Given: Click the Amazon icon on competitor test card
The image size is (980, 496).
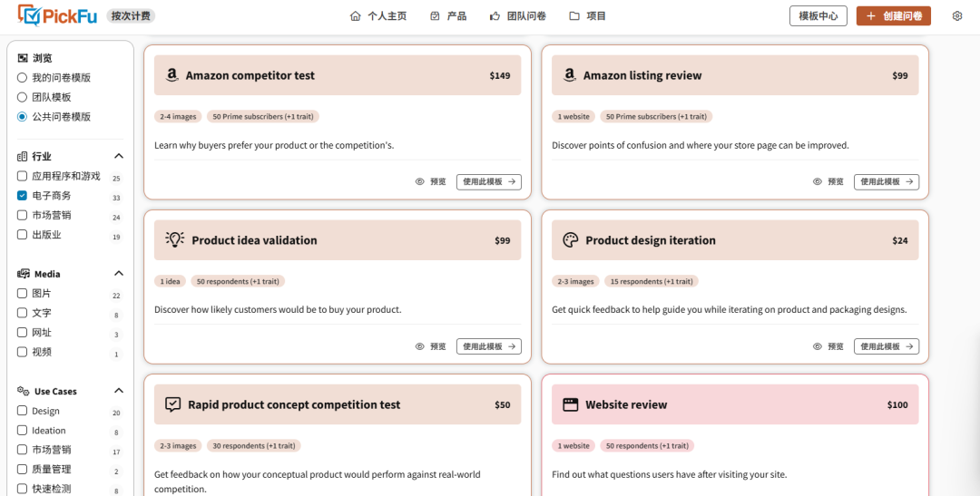Looking at the screenshot, I should pos(172,75).
